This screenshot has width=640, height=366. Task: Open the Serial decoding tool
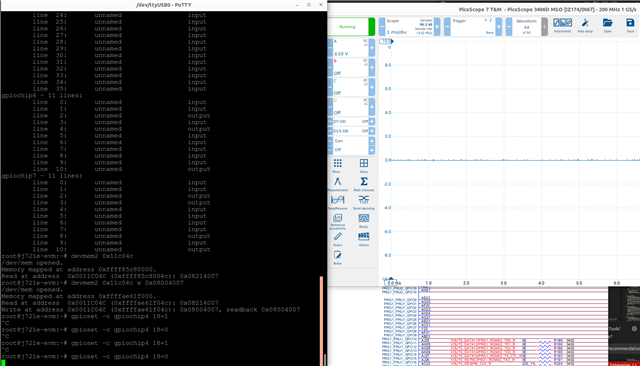click(x=363, y=202)
